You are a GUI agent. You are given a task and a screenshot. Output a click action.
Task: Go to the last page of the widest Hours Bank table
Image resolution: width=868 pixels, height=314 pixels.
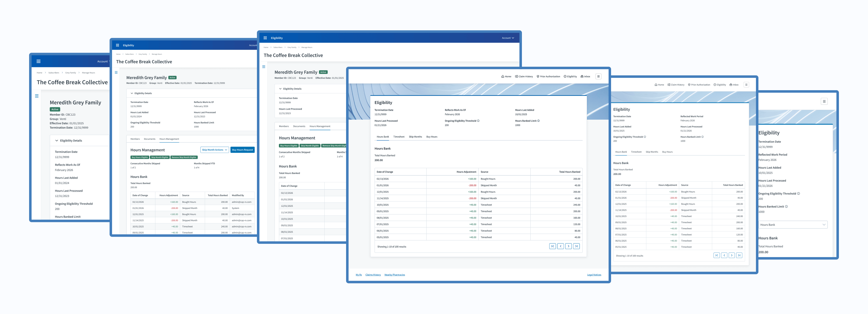576,246
